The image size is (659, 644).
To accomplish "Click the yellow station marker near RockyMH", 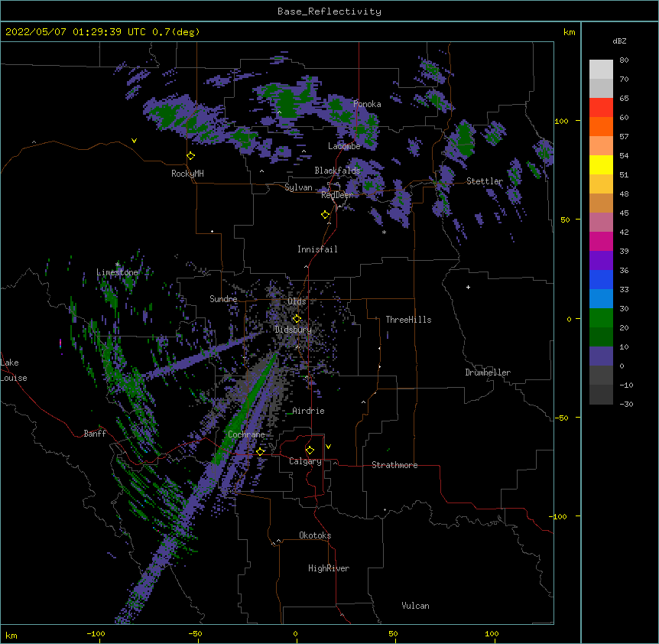I will [191, 156].
